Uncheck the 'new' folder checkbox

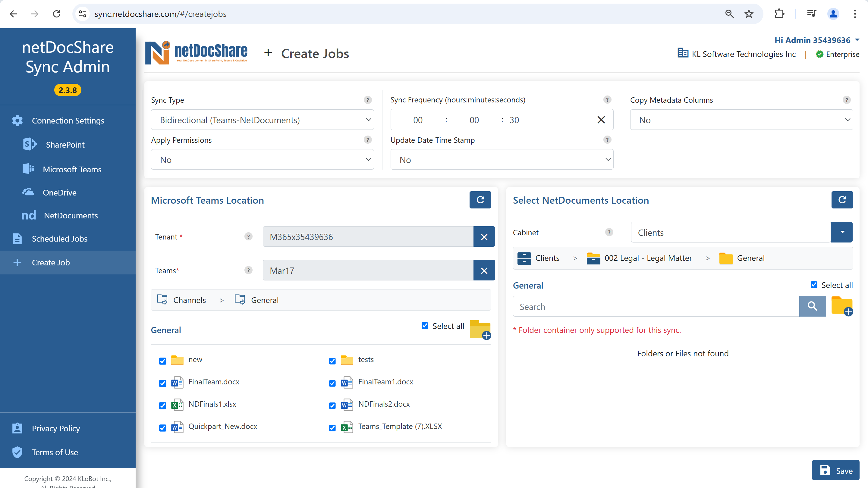coord(162,361)
